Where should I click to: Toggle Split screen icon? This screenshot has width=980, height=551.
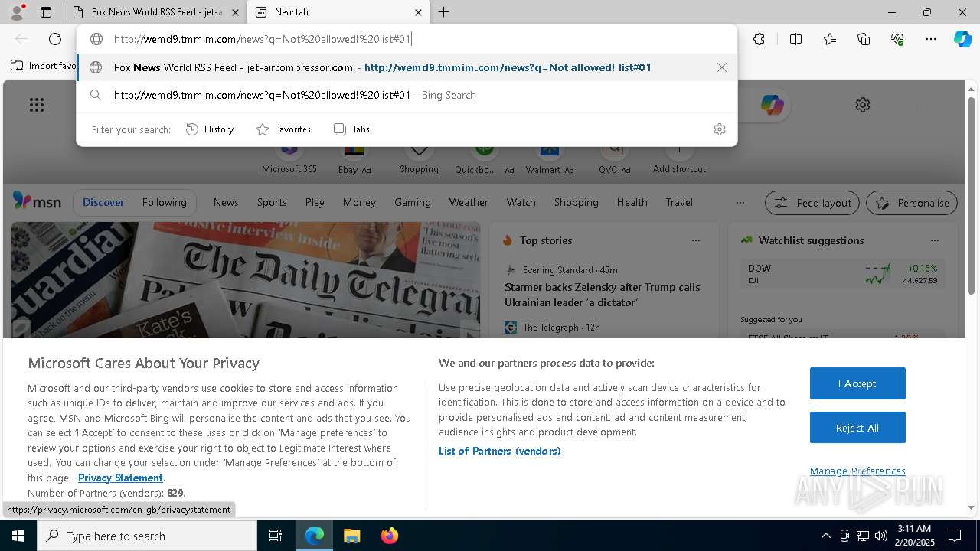795,39
